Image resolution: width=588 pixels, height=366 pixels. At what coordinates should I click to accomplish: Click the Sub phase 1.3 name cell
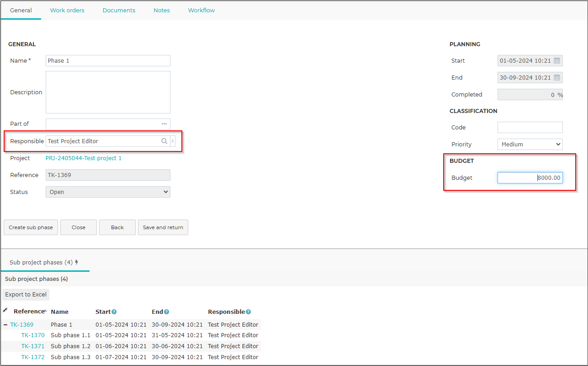coord(71,357)
